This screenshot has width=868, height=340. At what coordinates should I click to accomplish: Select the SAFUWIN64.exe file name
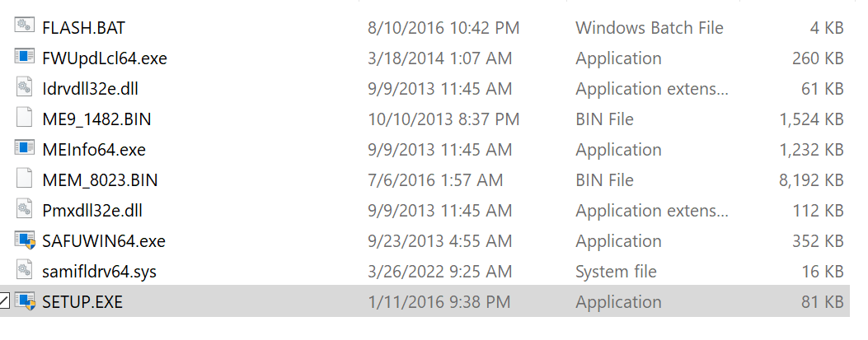point(103,241)
